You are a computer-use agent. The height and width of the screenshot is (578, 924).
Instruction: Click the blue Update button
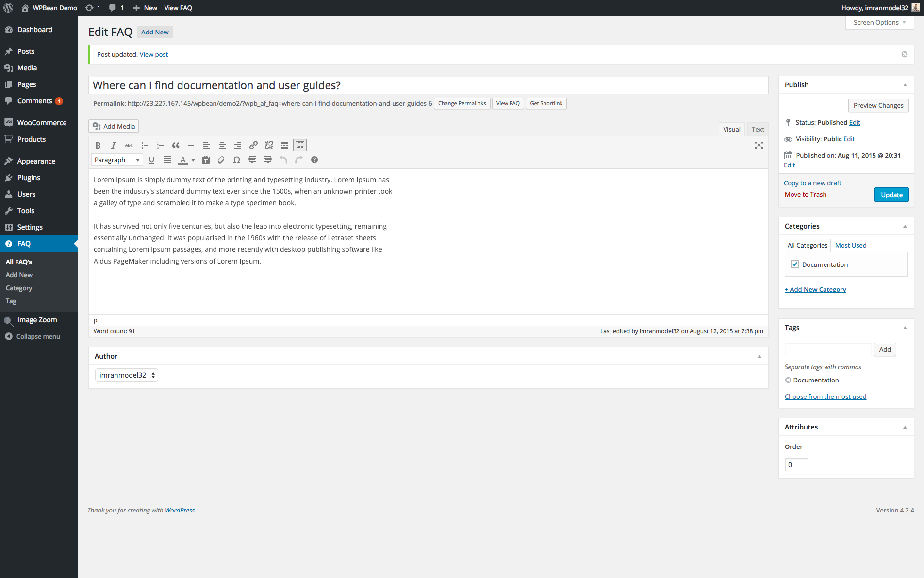click(x=891, y=195)
